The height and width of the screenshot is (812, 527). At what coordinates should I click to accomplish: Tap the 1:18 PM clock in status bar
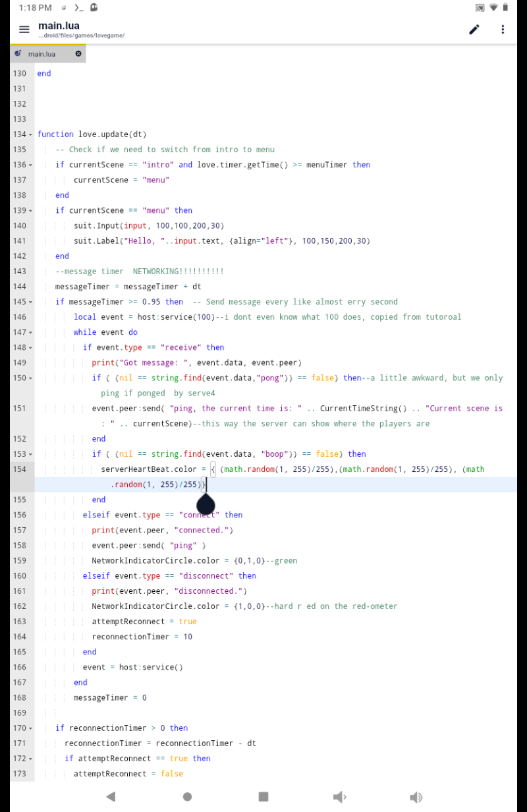tap(36, 8)
